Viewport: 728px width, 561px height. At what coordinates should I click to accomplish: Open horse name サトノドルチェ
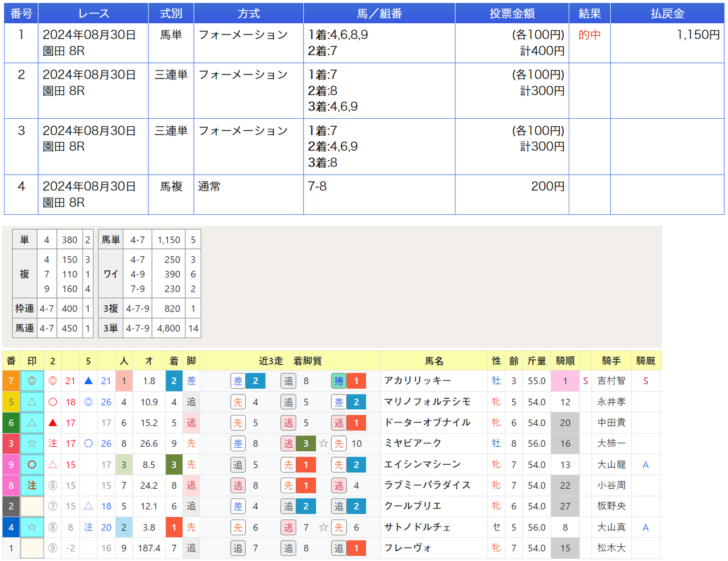pyautogui.click(x=417, y=527)
